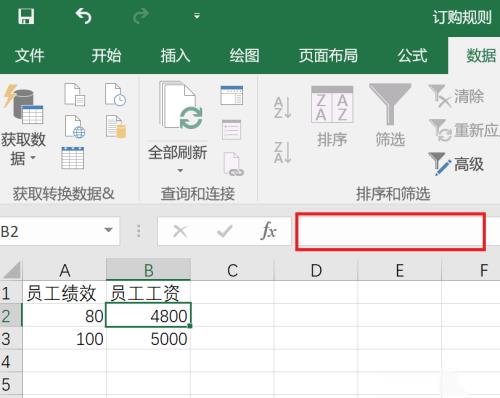
Task: Open the Customize Quick Access Toolbar dropdown
Action: pyautogui.click(x=197, y=16)
